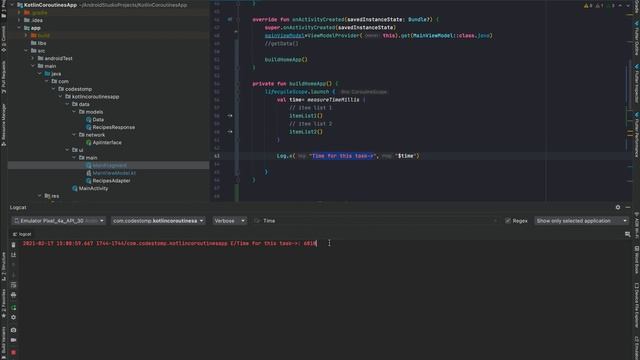
Task: Select the libs folder
Action: coord(39,43)
